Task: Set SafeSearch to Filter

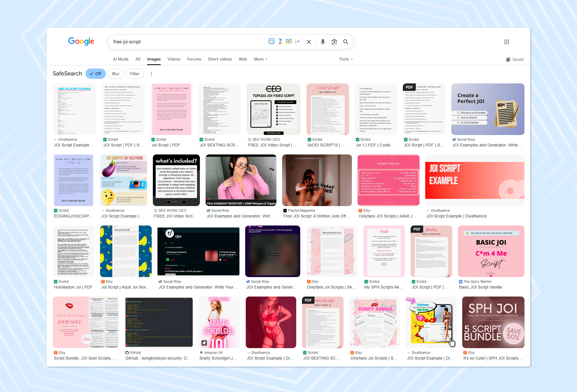Action: tap(135, 74)
